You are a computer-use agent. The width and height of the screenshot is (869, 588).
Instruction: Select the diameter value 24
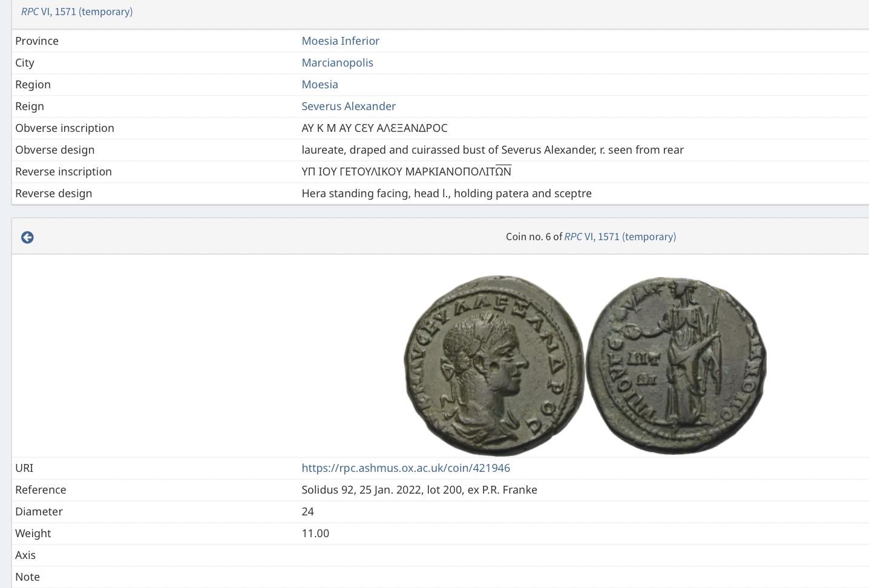307,511
